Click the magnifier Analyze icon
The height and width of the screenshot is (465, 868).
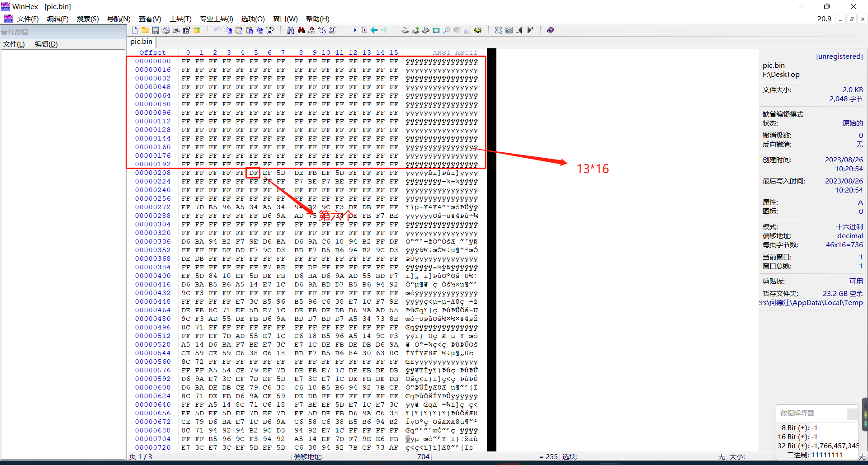point(447,30)
